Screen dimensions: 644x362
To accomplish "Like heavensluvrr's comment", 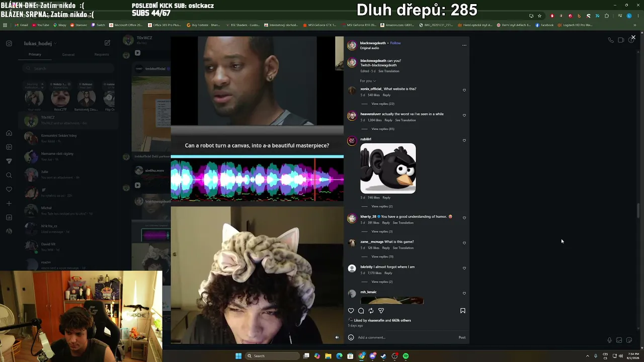I will point(464,116).
